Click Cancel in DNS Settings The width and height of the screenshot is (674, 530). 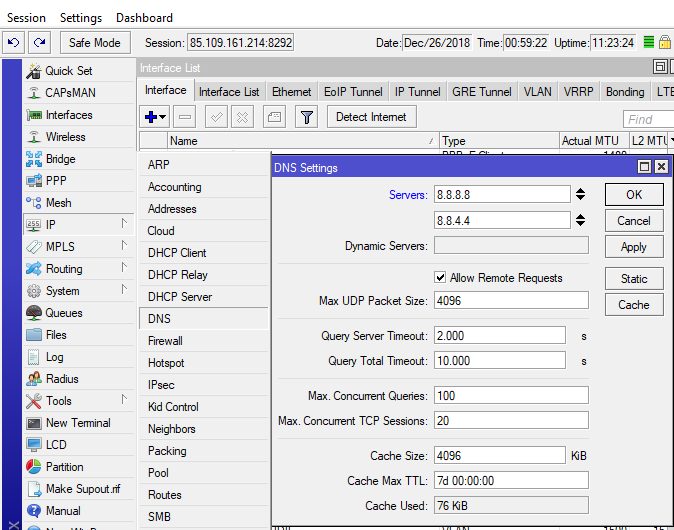coord(634,221)
